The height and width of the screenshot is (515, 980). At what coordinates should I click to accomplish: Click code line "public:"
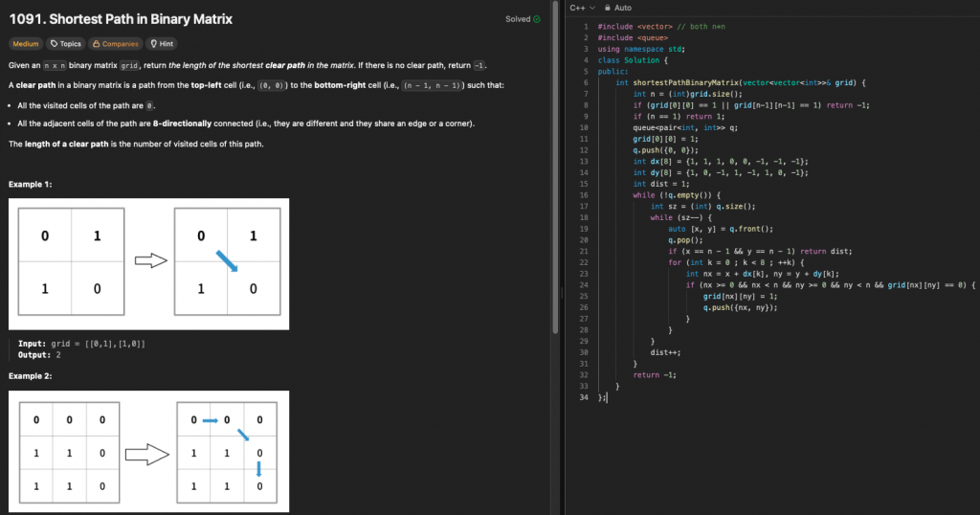point(613,71)
